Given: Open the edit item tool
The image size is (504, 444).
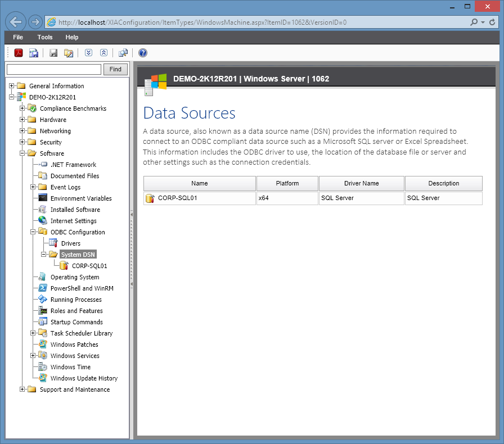Looking at the screenshot, I should coord(67,52).
